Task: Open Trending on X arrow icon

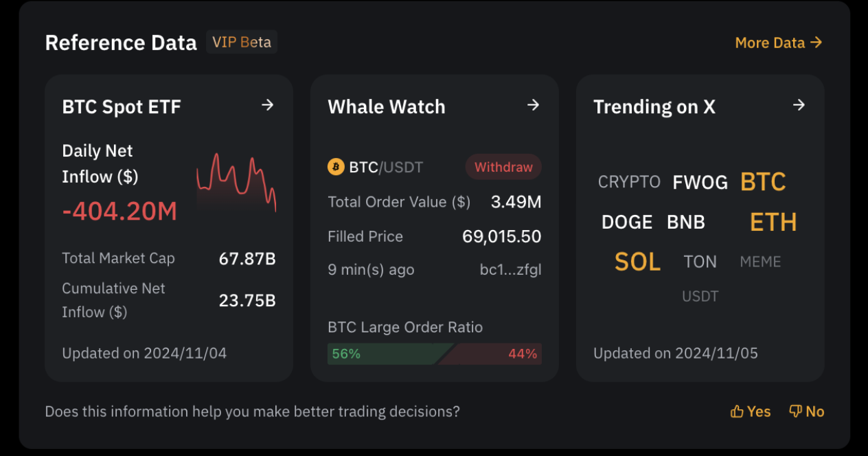Action: click(799, 105)
